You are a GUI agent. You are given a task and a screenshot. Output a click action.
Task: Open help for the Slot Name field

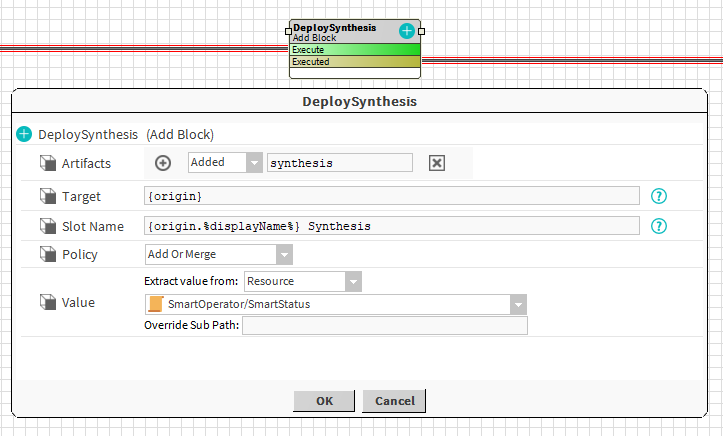[658, 226]
